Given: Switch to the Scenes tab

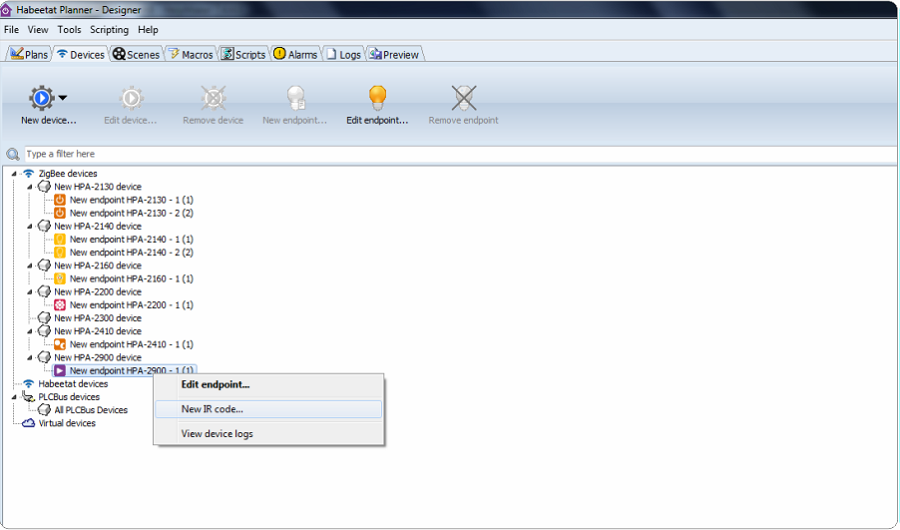Looking at the screenshot, I should click(x=136, y=54).
